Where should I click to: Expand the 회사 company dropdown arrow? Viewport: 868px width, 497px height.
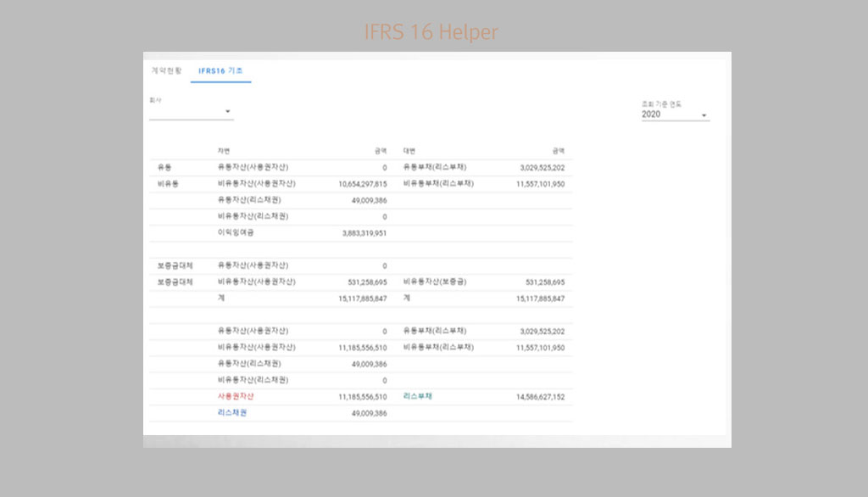(x=227, y=112)
